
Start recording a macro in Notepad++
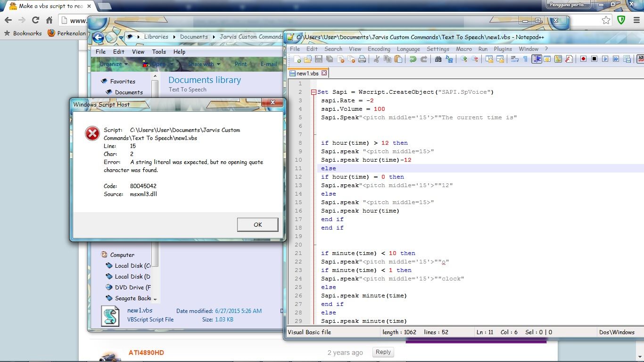pyautogui.click(x=584, y=59)
